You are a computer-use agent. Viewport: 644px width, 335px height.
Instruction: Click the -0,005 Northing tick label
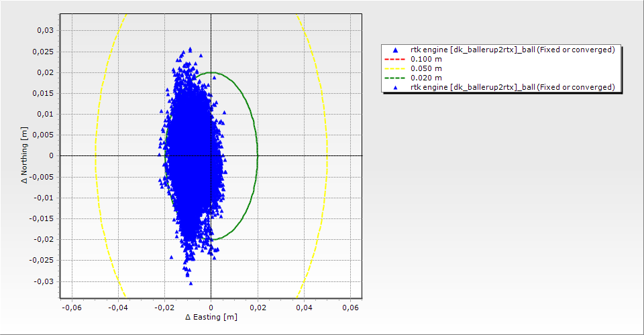(x=42, y=177)
